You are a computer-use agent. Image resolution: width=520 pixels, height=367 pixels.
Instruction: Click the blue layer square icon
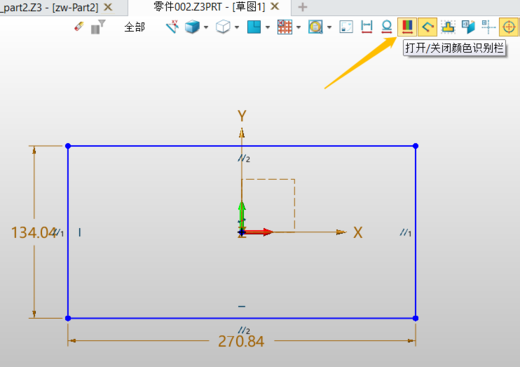[x=254, y=27]
